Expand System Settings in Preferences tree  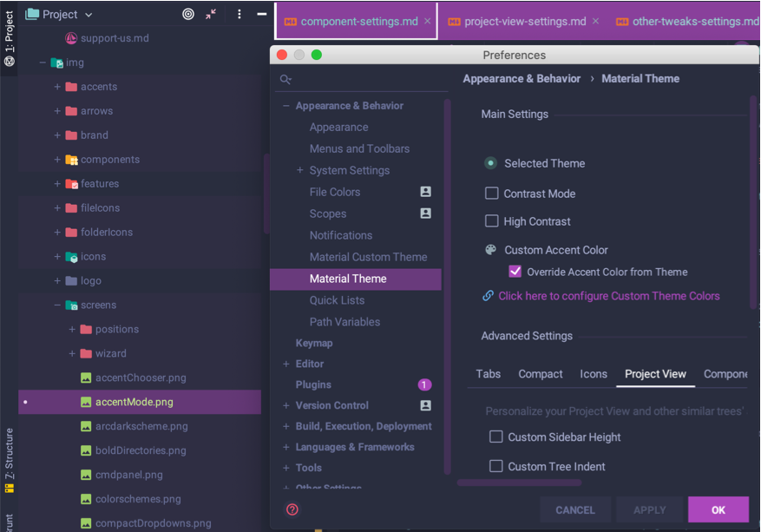300,170
